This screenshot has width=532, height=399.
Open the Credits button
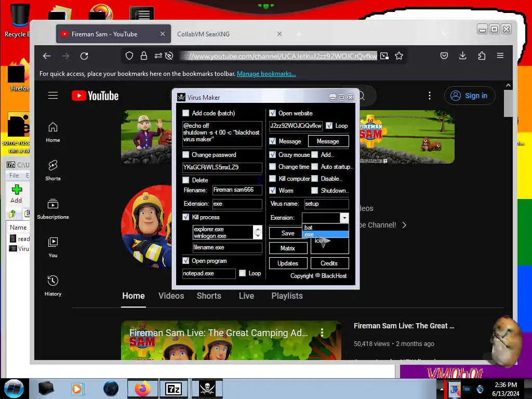(x=329, y=263)
